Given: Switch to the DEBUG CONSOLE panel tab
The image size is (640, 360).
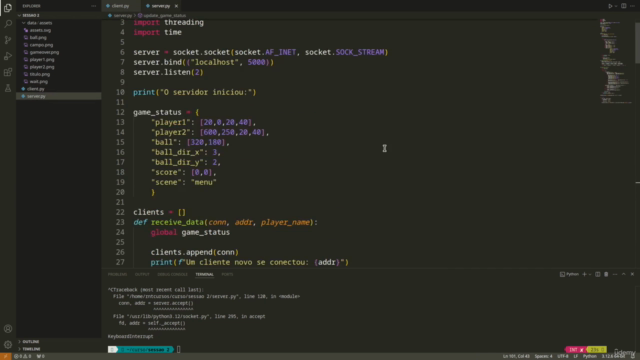Looking at the screenshot, I should click(172, 274).
